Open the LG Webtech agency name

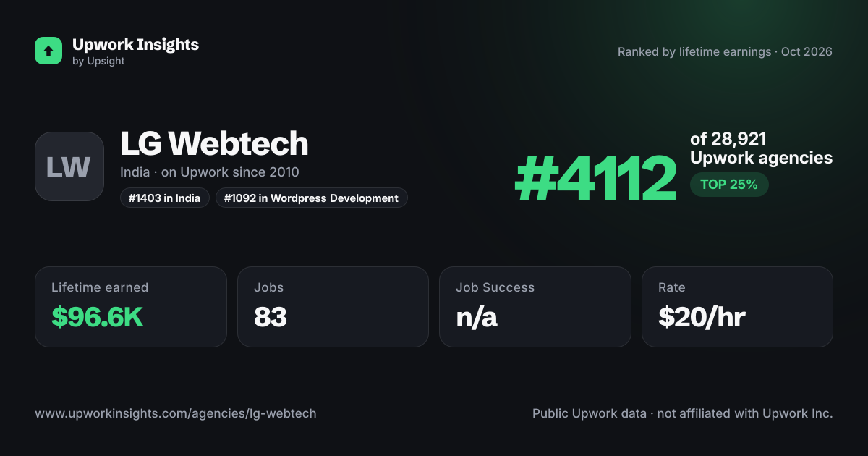coord(214,144)
